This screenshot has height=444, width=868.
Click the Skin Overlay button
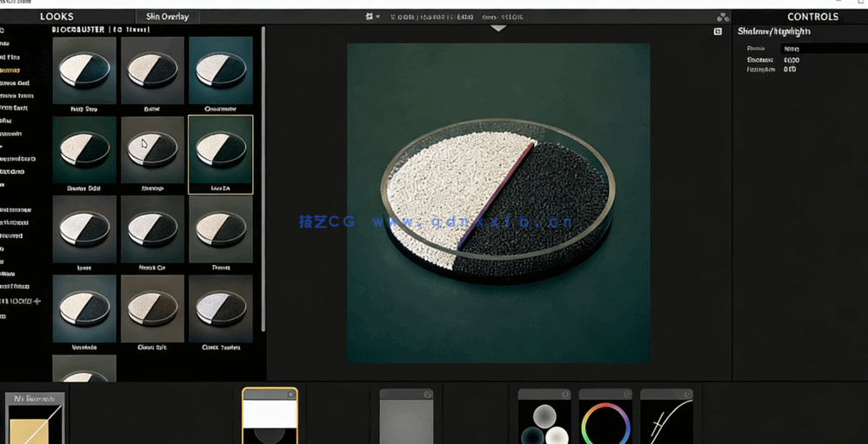(x=167, y=17)
